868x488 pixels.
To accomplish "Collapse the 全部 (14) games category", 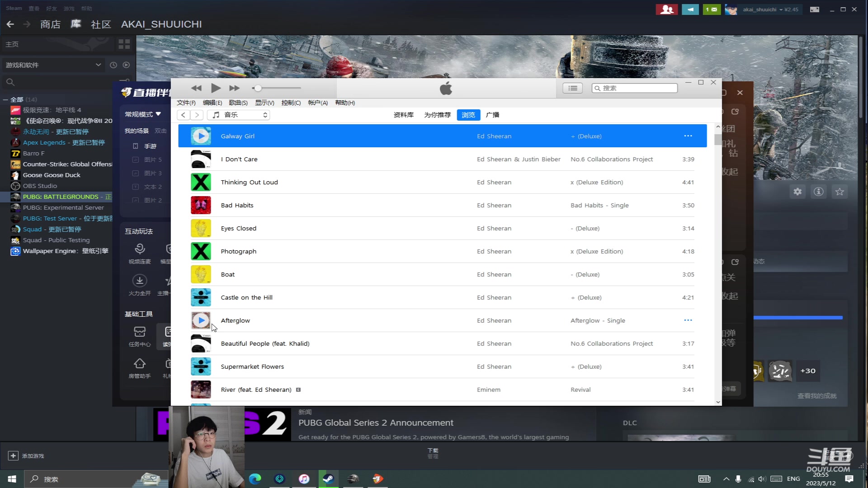I will point(5,99).
